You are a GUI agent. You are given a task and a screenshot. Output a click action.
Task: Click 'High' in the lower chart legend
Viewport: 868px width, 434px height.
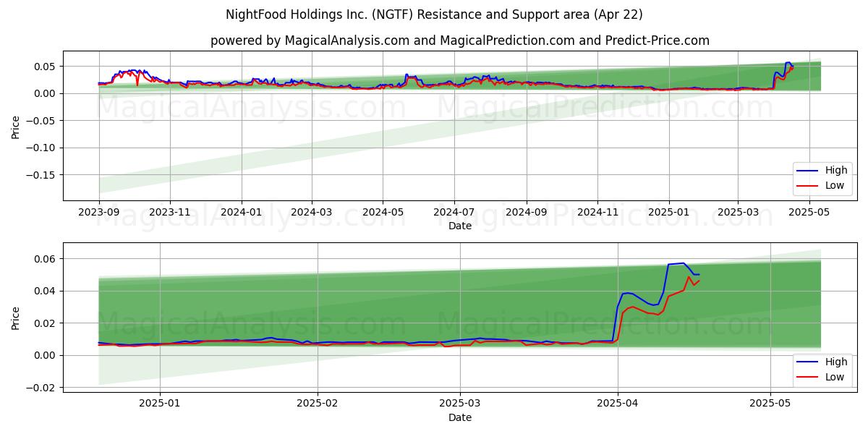coord(835,362)
